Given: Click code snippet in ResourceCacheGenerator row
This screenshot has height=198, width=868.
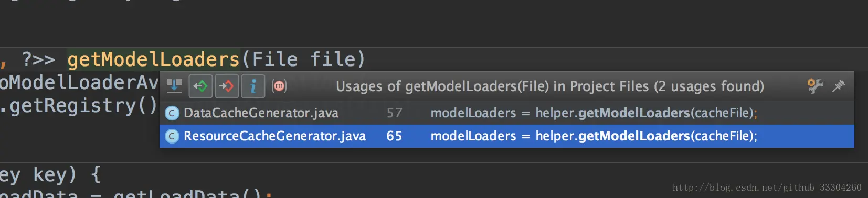Looking at the screenshot, I should click(x=594, y=136).
